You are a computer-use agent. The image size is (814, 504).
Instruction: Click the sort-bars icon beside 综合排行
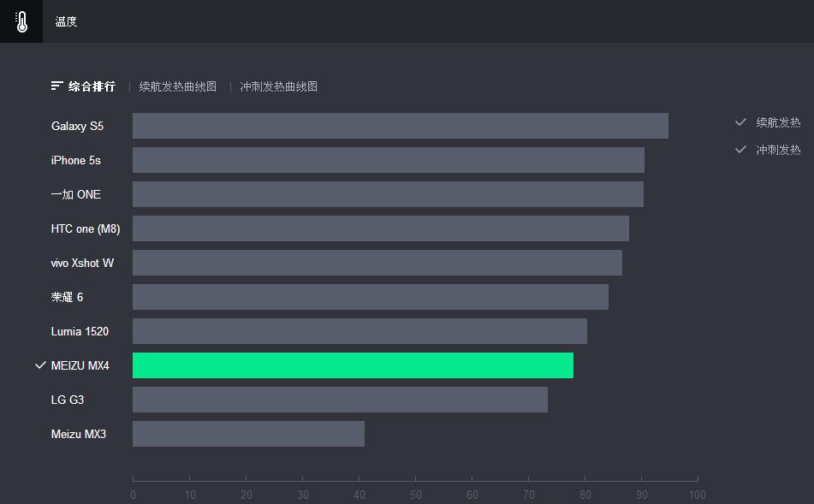click(57, 86)
